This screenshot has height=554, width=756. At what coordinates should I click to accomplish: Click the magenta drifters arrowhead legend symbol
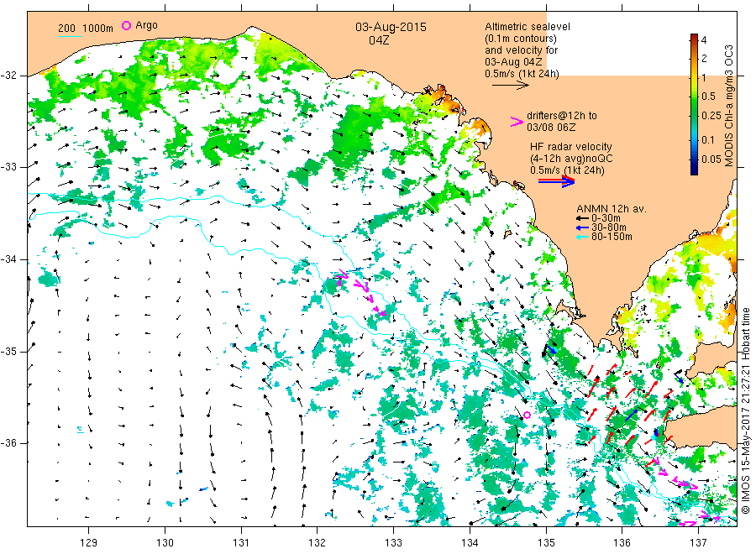tap(517, 122)
